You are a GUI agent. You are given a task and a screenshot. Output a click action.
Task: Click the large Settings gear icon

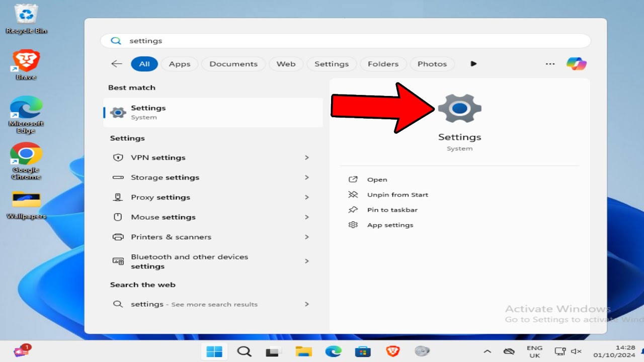[459, 108]
